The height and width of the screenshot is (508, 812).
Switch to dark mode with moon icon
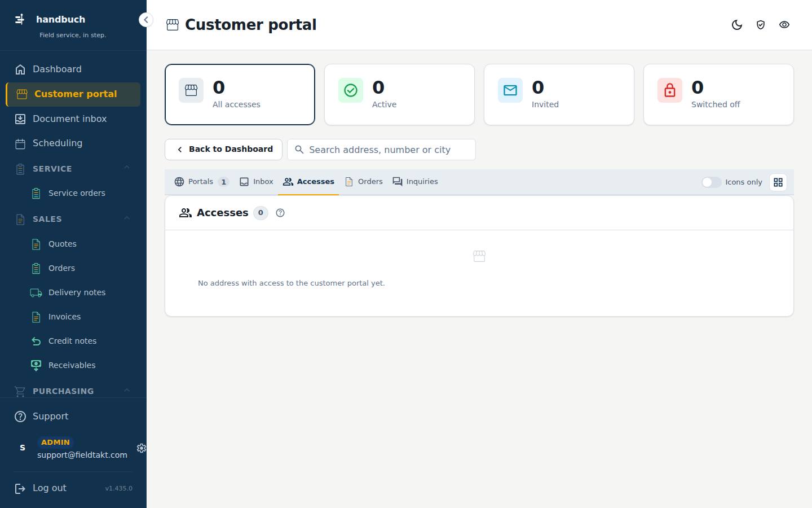[737, 25]
